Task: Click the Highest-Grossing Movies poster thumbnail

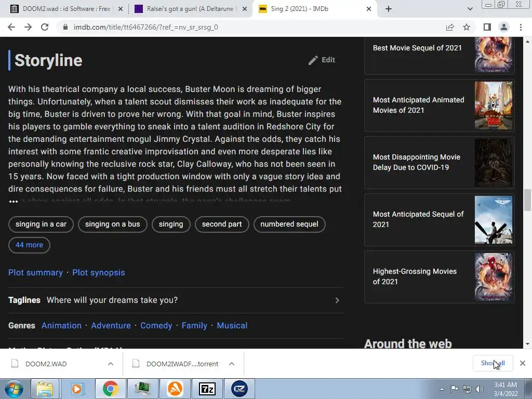Action: [494, 277]
